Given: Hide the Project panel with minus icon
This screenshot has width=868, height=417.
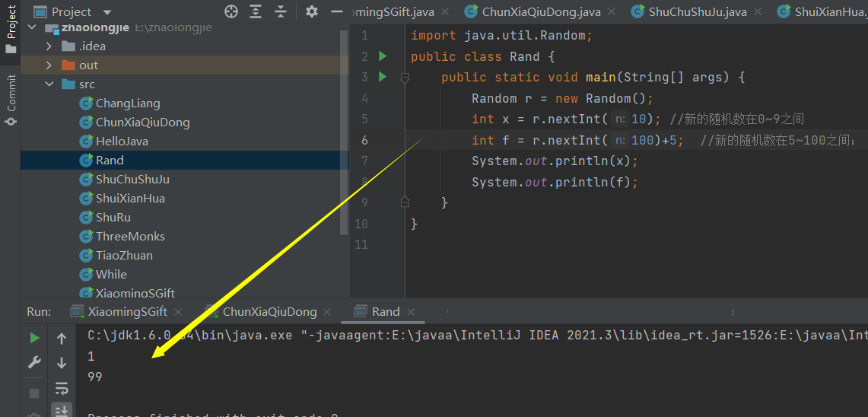Looking at the screenshot, I should click(336, 11).
